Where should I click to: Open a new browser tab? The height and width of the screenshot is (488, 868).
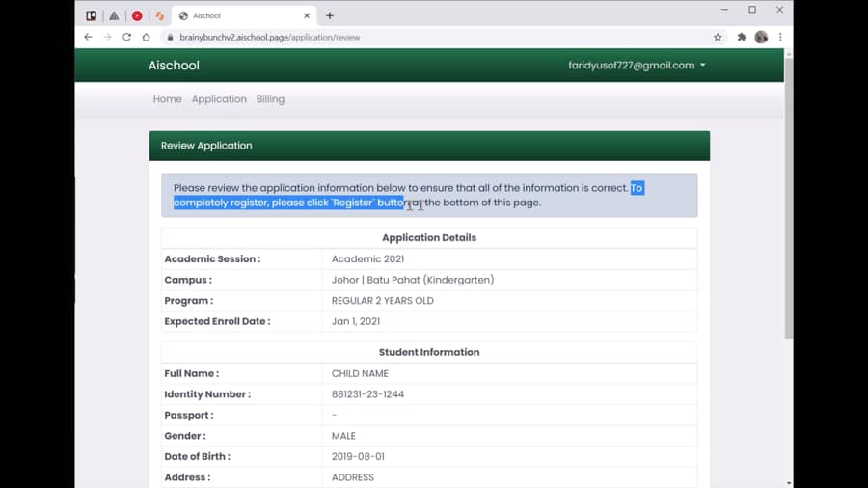(330, 15)
